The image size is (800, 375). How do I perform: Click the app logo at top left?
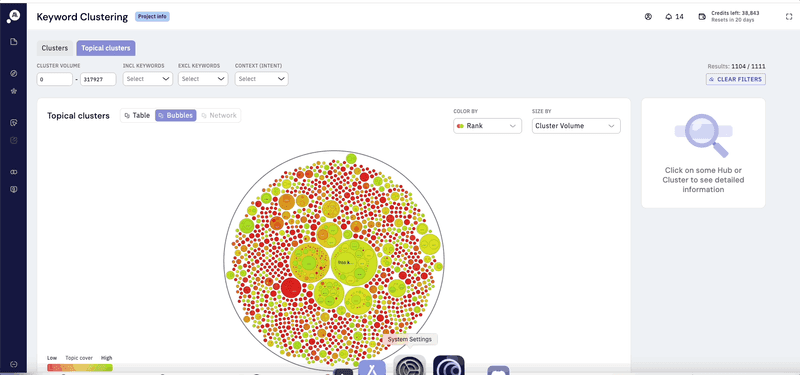[x=13, y=16]
